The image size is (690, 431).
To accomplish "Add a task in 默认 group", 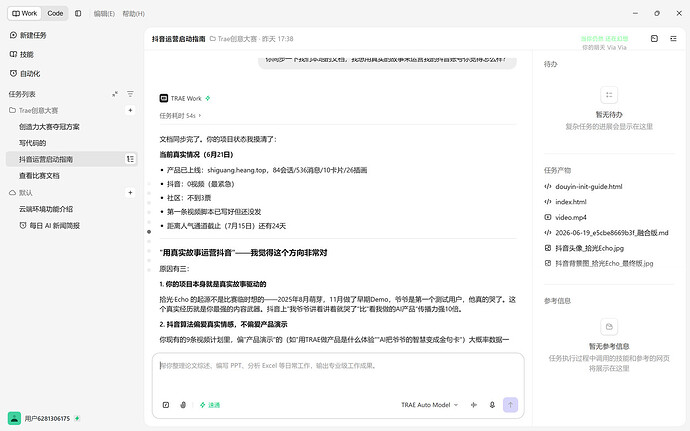I will tap(130, 193).
